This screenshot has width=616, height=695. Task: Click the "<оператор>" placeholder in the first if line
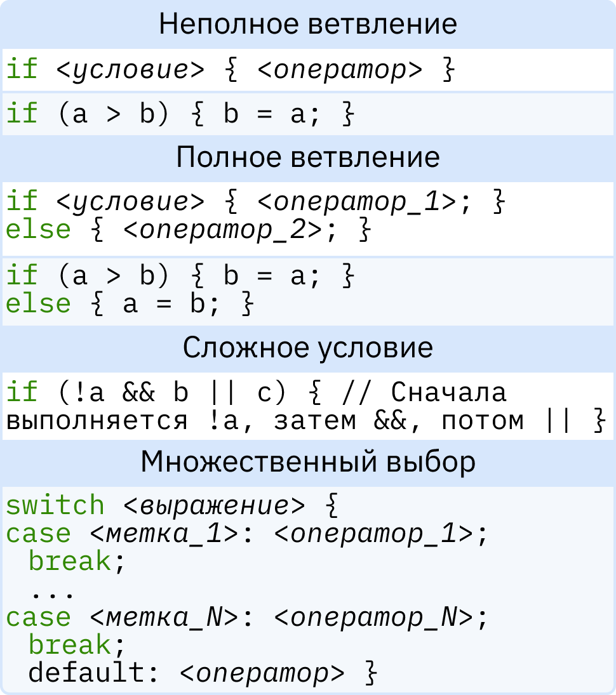(x=340, y=69)
